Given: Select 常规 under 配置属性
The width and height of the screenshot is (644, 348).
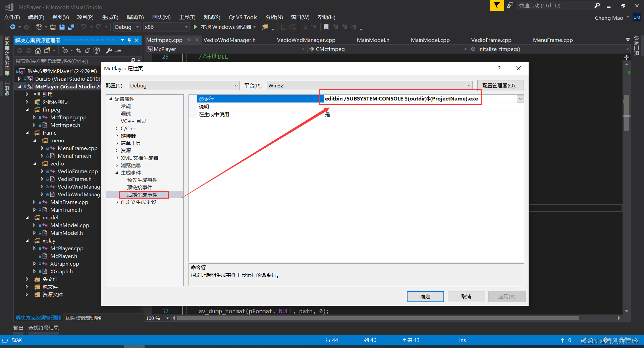Looking at the screenshot, I should (x=126, y=107).
